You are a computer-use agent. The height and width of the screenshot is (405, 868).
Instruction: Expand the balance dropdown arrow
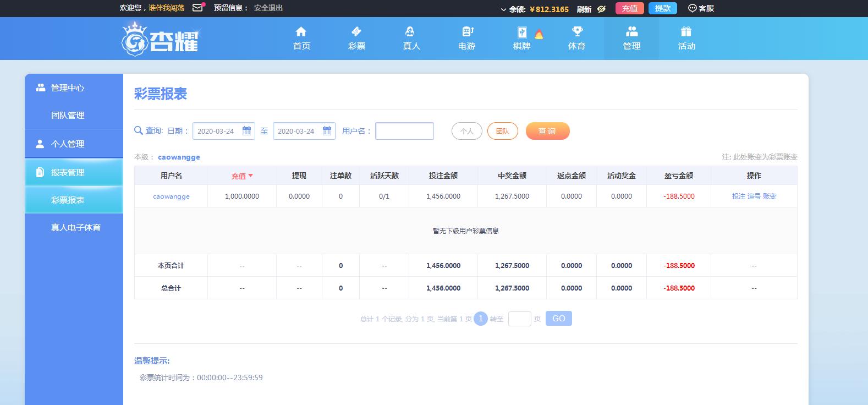503,9
